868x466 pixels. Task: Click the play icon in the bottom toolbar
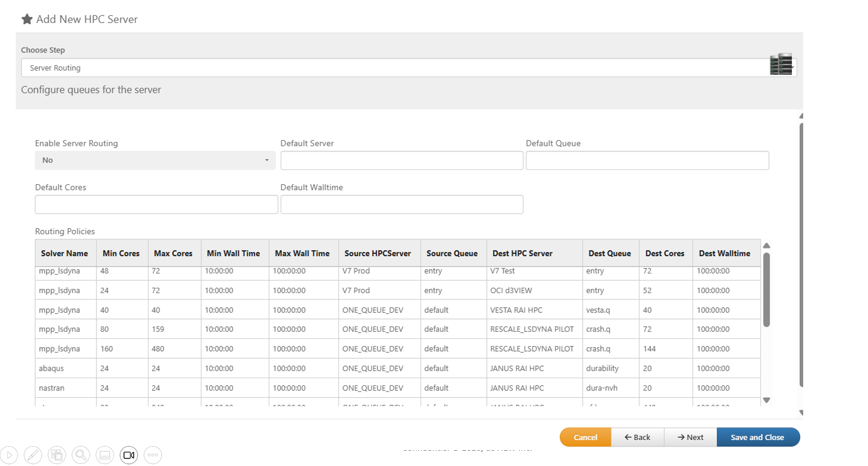click(x=9, y=455)
